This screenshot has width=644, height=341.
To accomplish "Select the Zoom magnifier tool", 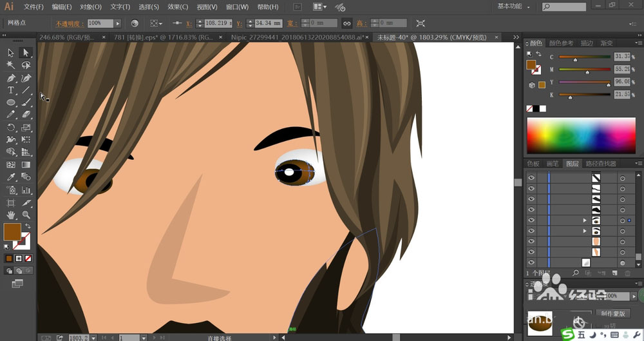I will point(26,215).
